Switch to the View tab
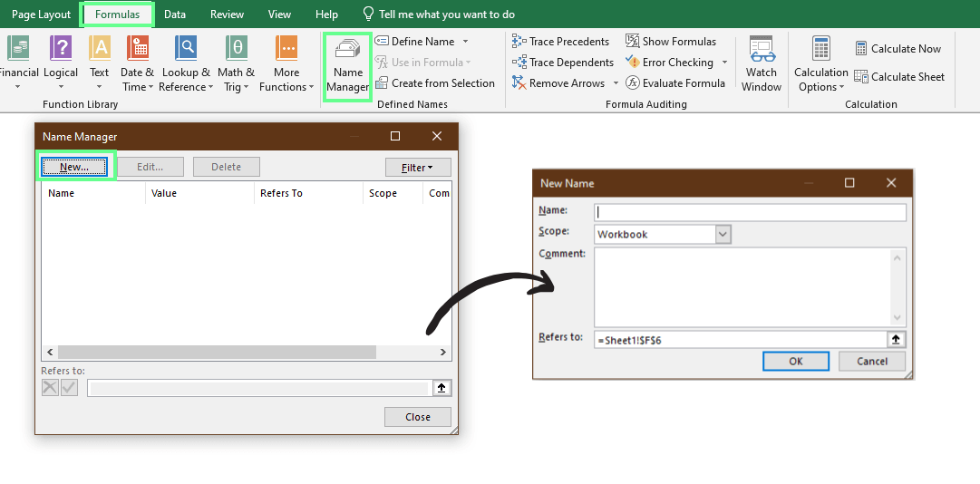Viewport: 980px width, 484px height. (x=279, y=15)
